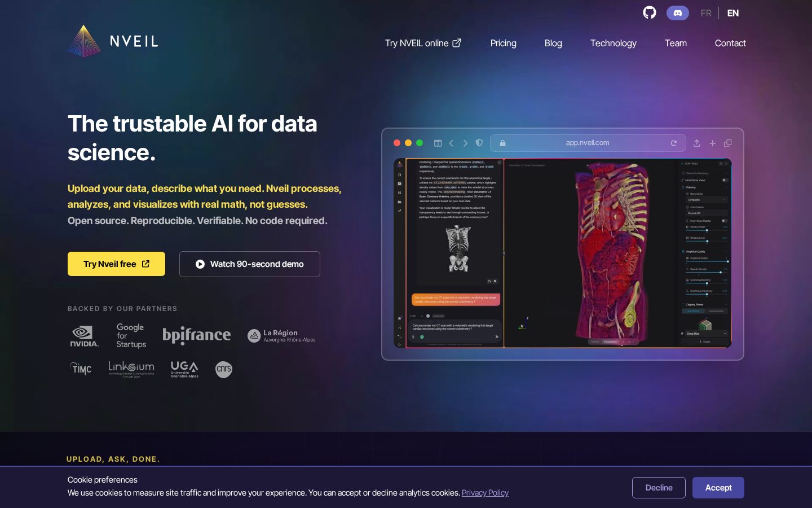Switch the site language to FR
The image size is (812, 508).
(706, 13)
